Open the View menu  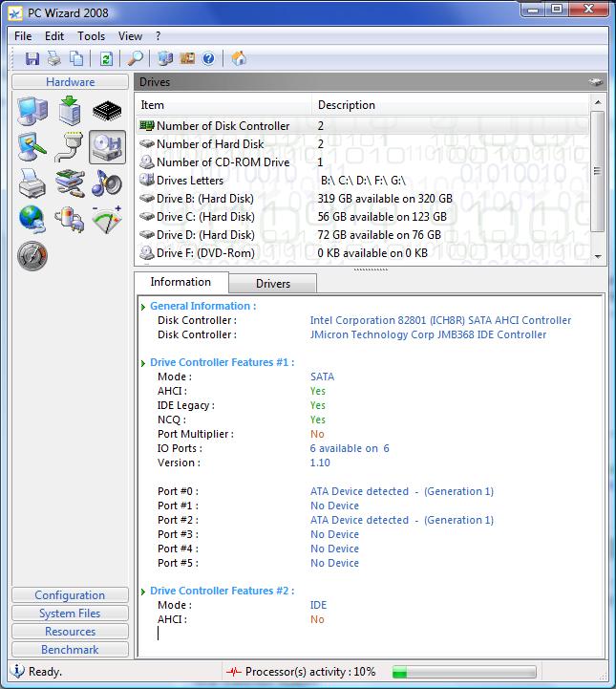pyautogui.click(x=130, y=36)
